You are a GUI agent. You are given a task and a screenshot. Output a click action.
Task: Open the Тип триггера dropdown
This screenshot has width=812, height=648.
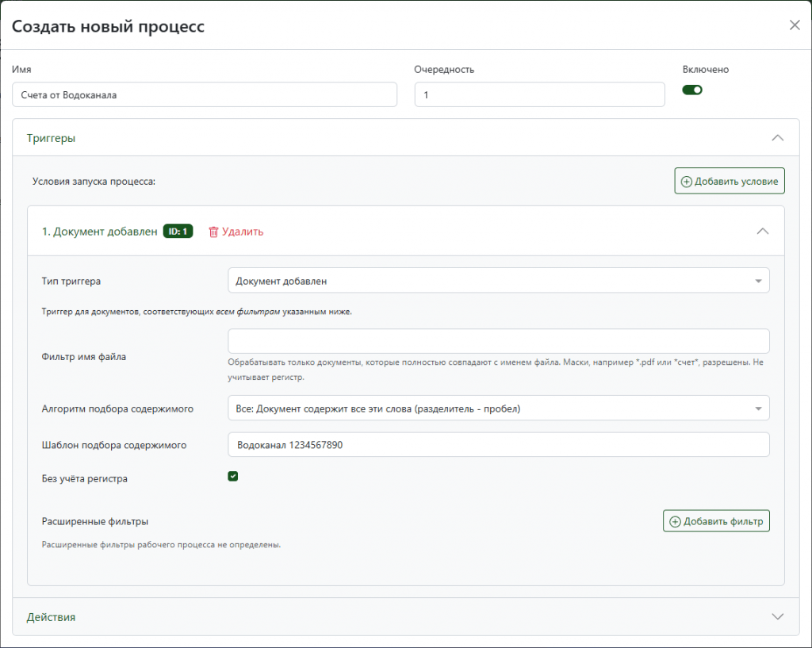(x=498, y=281)
